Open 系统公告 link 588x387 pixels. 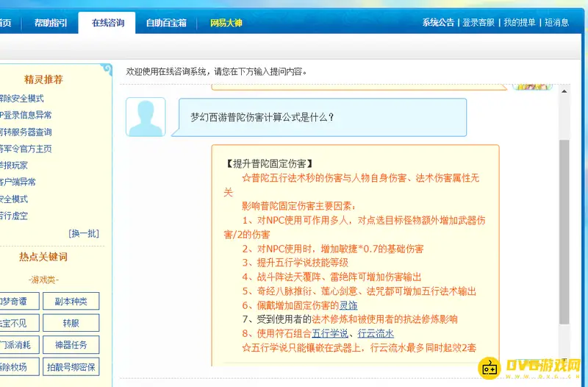click(x=438, y=23)
